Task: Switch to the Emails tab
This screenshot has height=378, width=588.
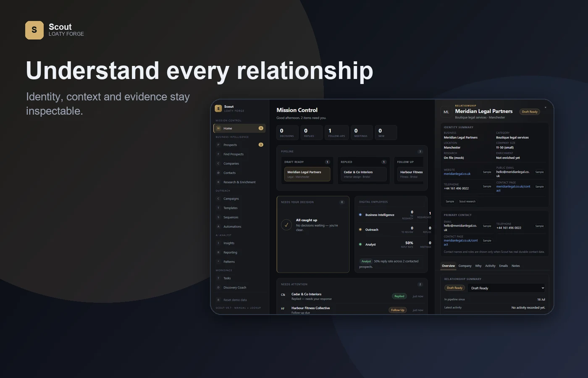Action: tap(504, 266)
